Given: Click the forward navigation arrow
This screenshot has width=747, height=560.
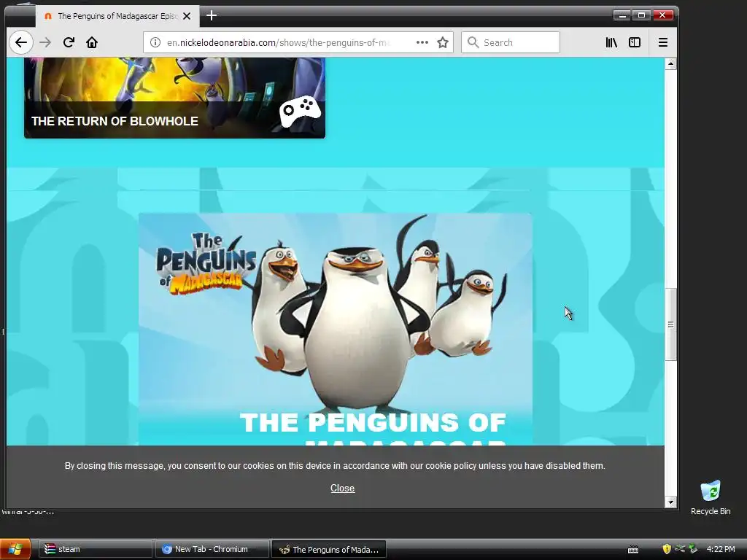Looking at the screenshot, I should point(45,42).
